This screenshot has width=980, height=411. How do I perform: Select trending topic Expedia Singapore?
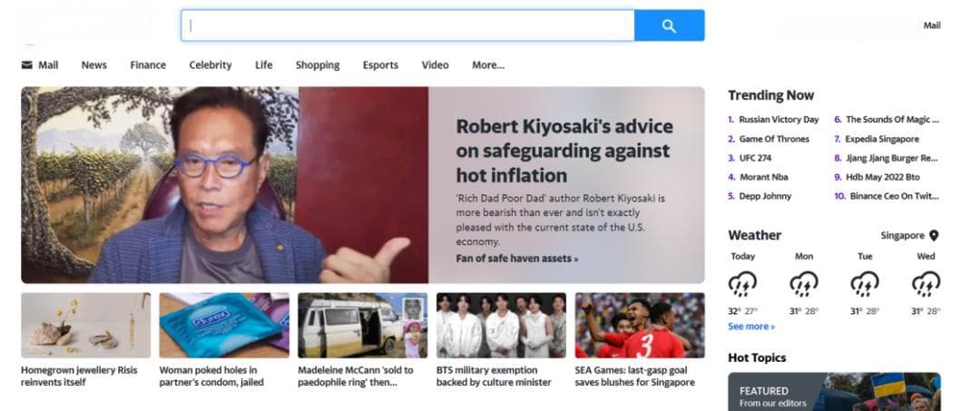883,139
